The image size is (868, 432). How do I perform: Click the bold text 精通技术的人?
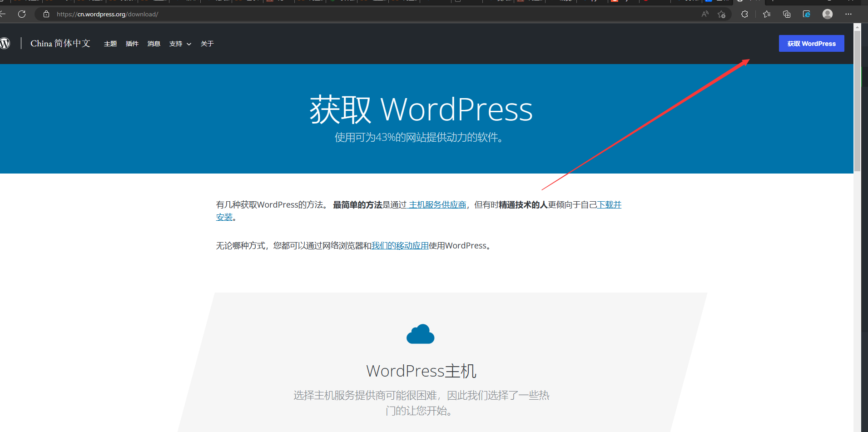[523, 205]
